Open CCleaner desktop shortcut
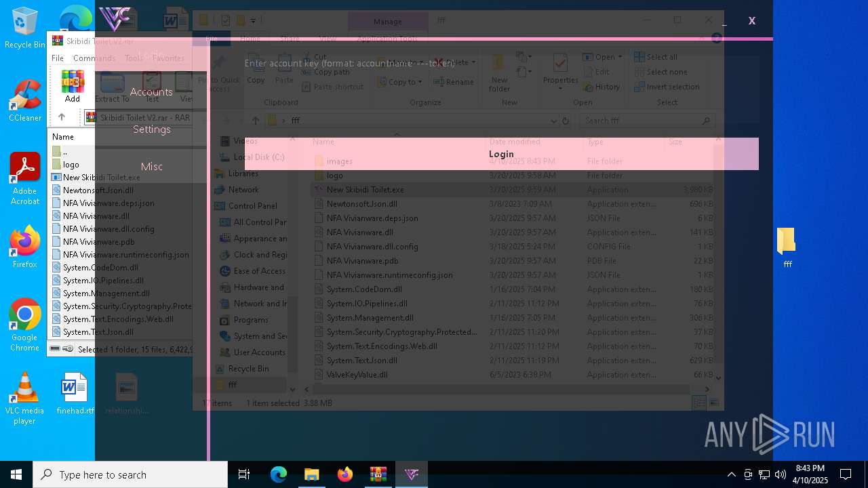This screenshot has width=868, height=488. (24, 101)
